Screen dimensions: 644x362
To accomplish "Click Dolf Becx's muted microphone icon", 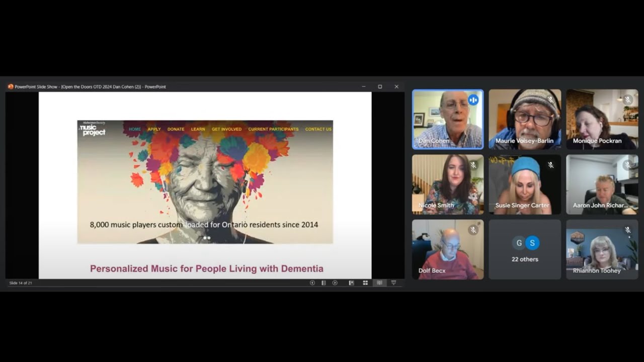I will click(x=473, y=230).
